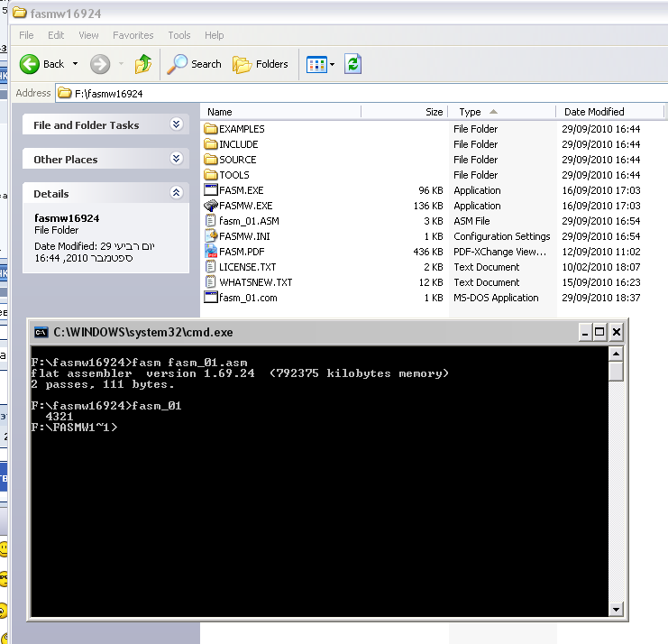Click the cmd window scrollbar down arrow

617,609
